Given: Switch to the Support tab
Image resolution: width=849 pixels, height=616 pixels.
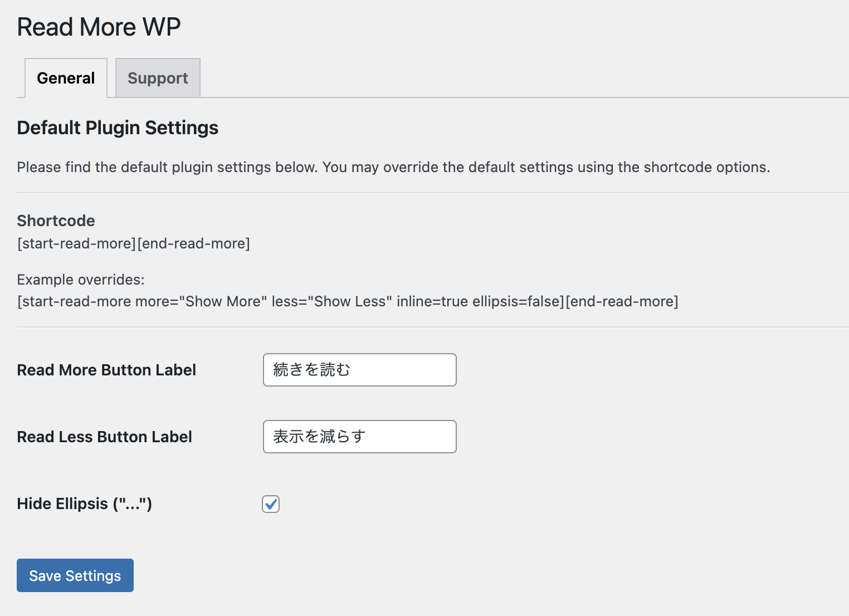Looking at the screenshot, I should tap(158, 78).
